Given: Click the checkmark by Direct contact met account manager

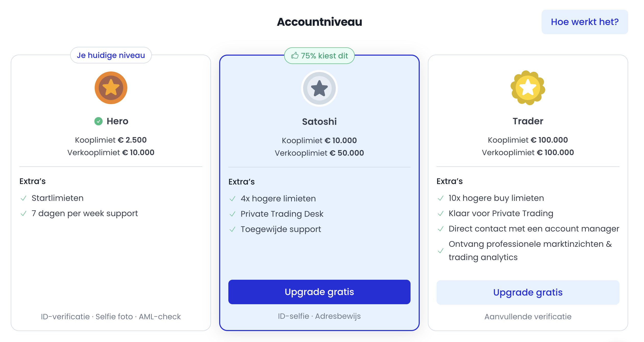Looking at the screenshot, I should pos(441,229).
